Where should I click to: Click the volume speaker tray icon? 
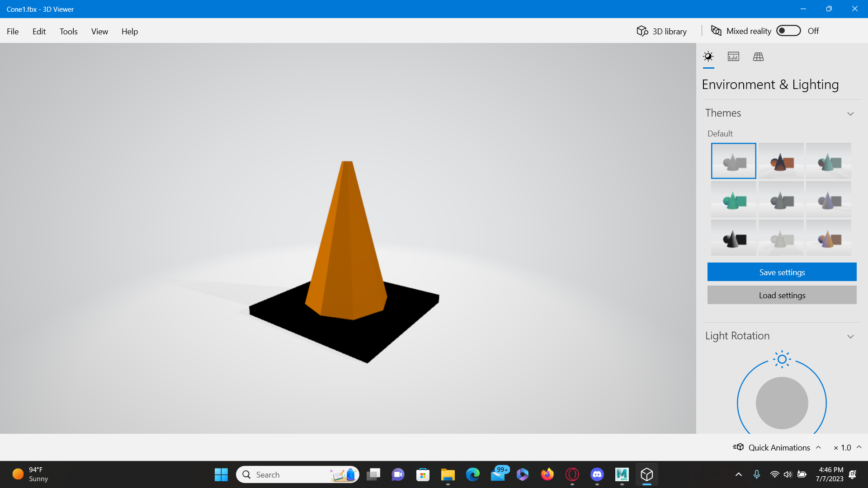[x=788, y=474]
